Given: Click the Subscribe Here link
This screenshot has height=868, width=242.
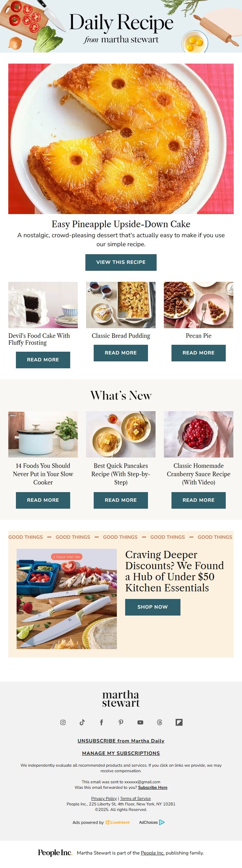Looking at the screenshot, I should [153, 787].
